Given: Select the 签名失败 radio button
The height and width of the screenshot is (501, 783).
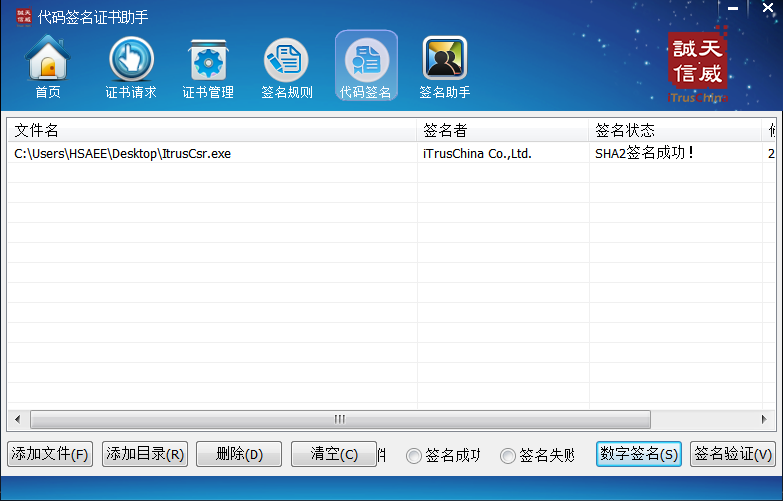Looking at the screenshot, I should click(537, 456).
